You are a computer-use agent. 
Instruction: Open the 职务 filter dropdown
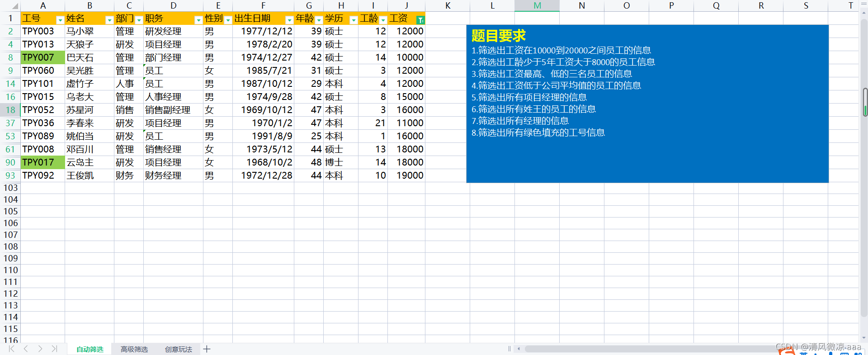point(198,20)
